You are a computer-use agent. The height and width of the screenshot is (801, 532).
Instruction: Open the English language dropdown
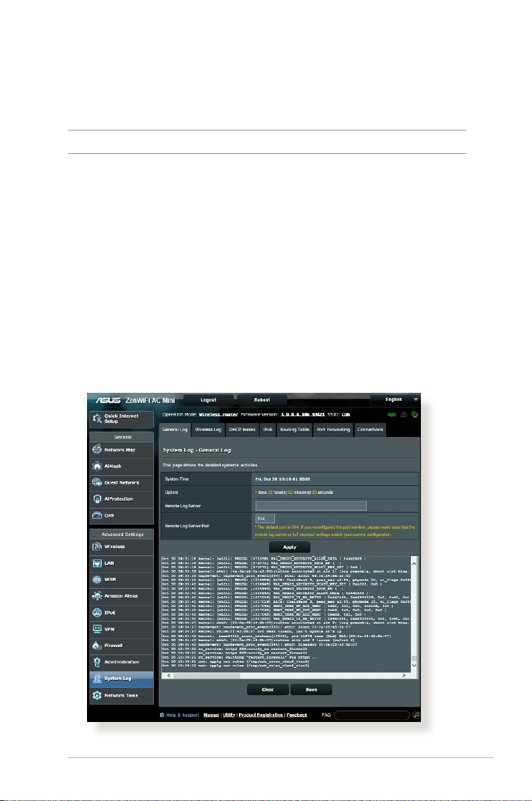[x=395, y=399]
